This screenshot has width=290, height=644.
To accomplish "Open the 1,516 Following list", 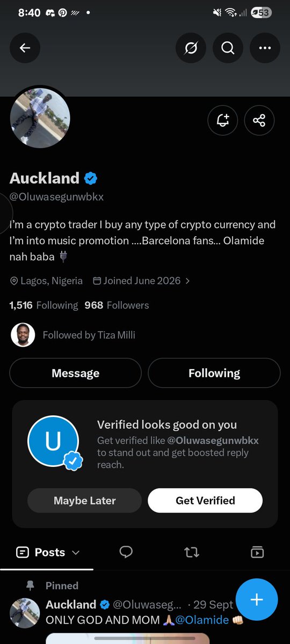I will (x=44, y=305).
